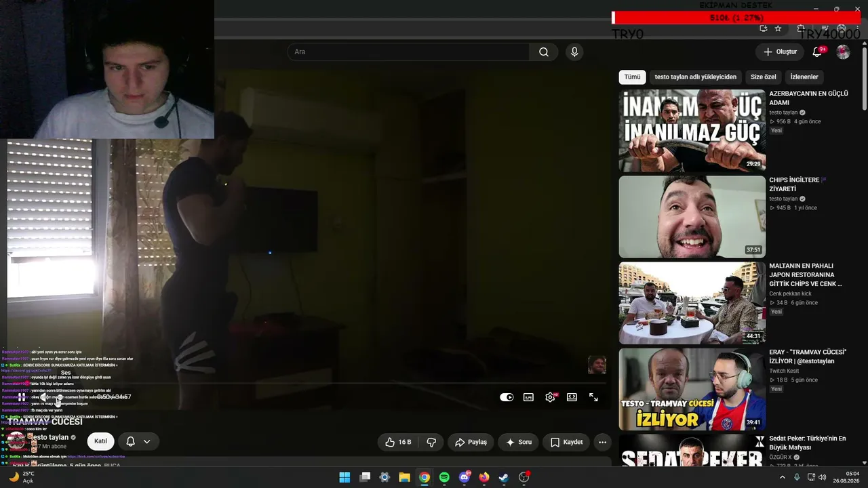868x488 pixels.
Task: Open the 44:31 Japanese restaurant video thumbnail
Action: (692, 303)
